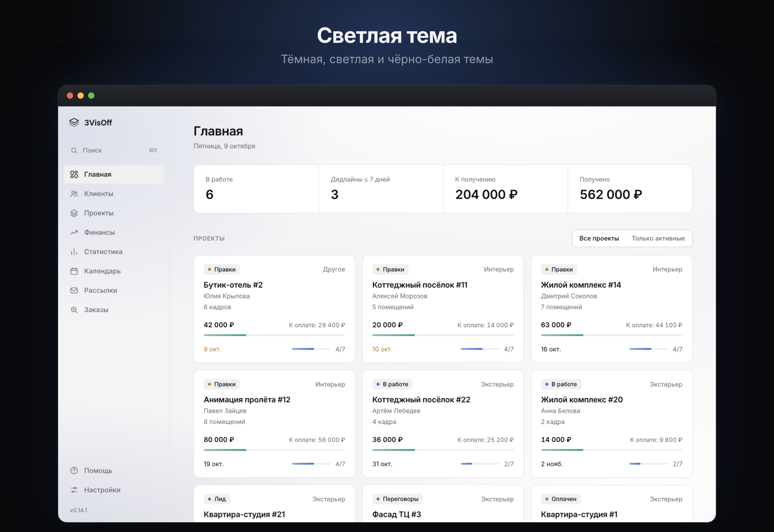The image size is (774, 532).
Task: Click client name Юлия Крылова
Action: [227, 296]
